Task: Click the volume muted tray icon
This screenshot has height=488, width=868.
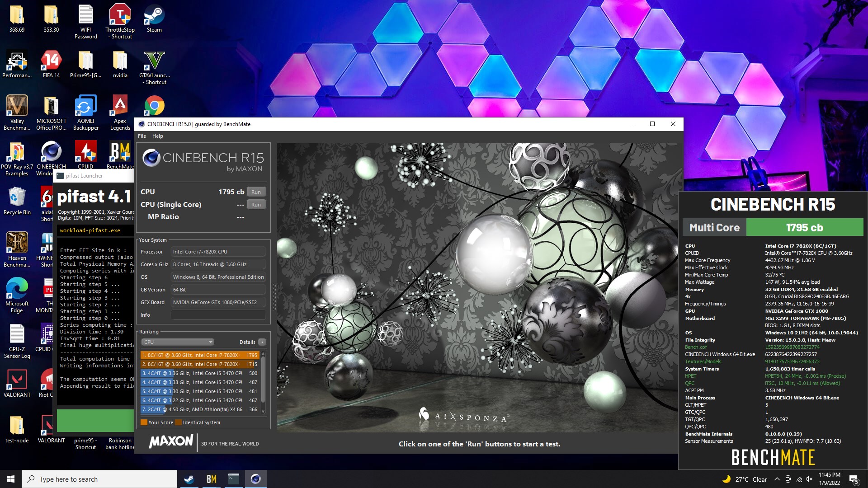Action: pyautogui.click(x=809, y=479)
